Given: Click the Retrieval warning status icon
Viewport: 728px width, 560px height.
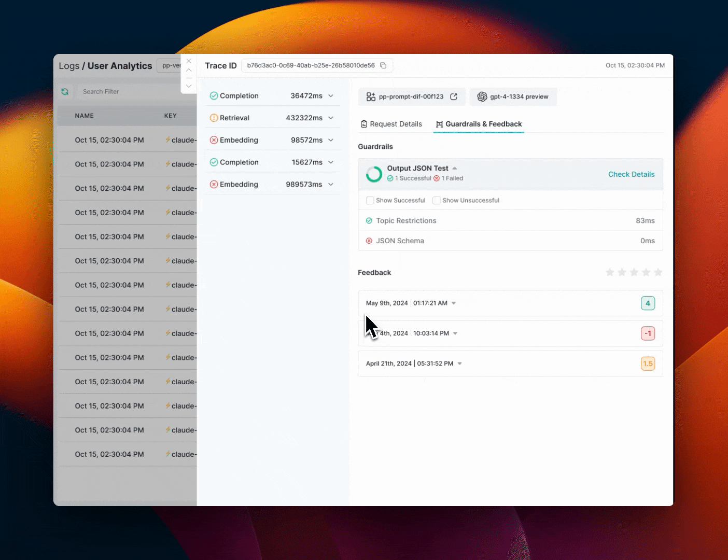Looking at the screenshot, I should (214, 118).
